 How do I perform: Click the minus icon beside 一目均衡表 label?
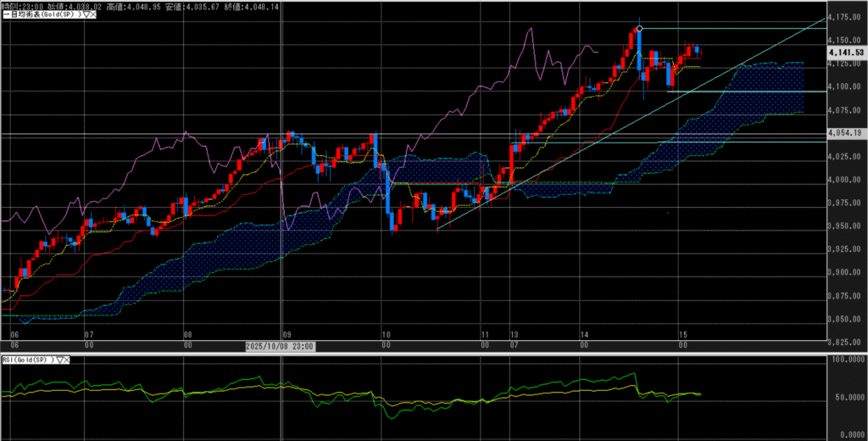[3, 15]
